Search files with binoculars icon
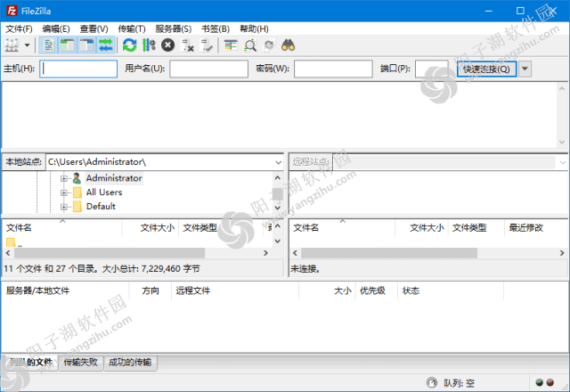Image resolution: width=570 pixels, height=392 pixels. tap(289, 45)
